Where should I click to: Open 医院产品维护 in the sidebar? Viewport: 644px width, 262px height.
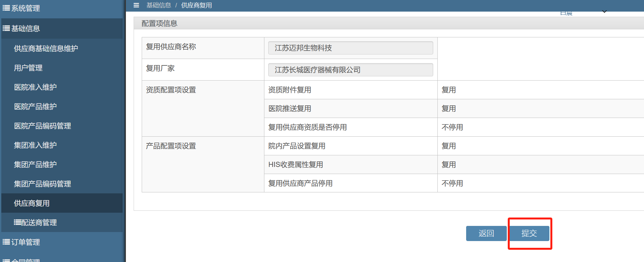(62, 106)
